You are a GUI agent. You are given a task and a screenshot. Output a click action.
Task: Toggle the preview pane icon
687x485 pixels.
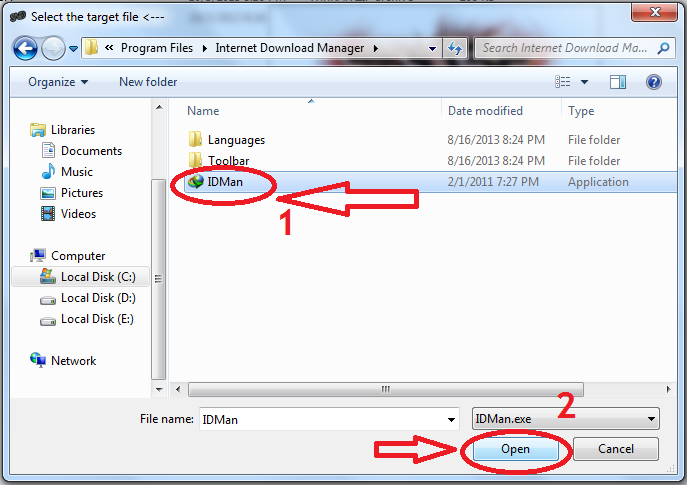[618, 82]
